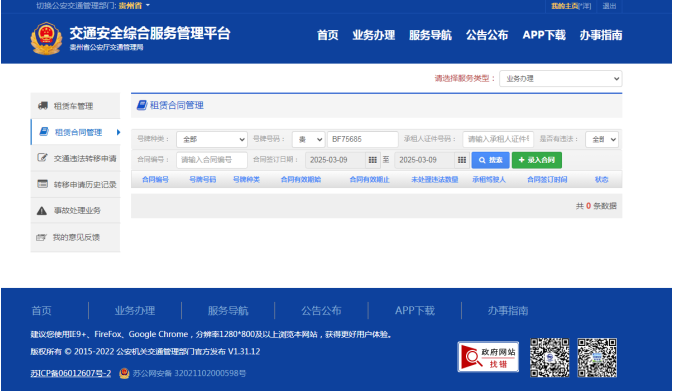This screenshot has width=674, height=391.
Task: Open calendar picker for contract end date
Action: pos(462,160)
